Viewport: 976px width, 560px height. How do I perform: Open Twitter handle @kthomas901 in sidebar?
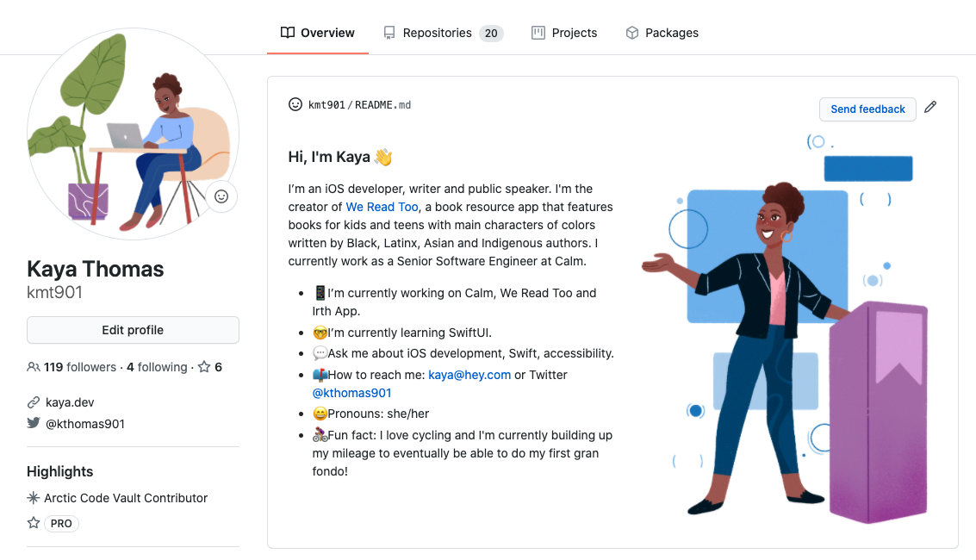coord(85,424)
